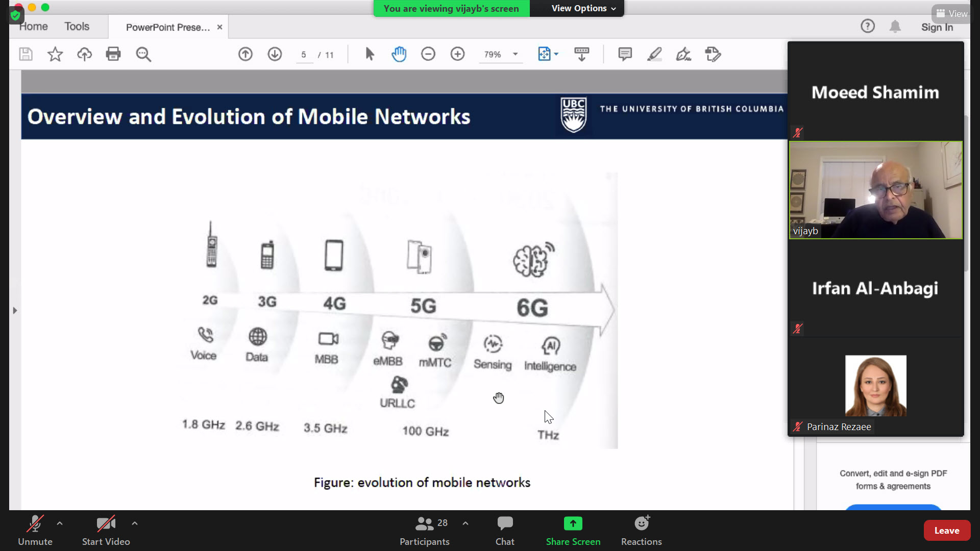Expand audio options caret beside Unmute
This screenshot has width=980, height=551.
60,523
